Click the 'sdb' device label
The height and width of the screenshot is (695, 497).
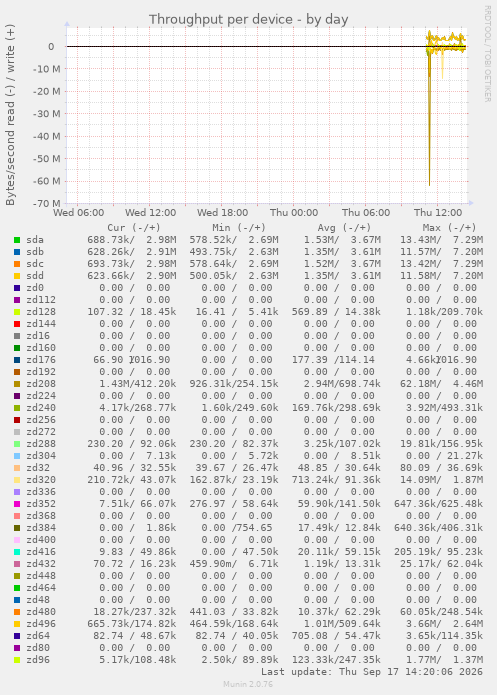[35, 252]
